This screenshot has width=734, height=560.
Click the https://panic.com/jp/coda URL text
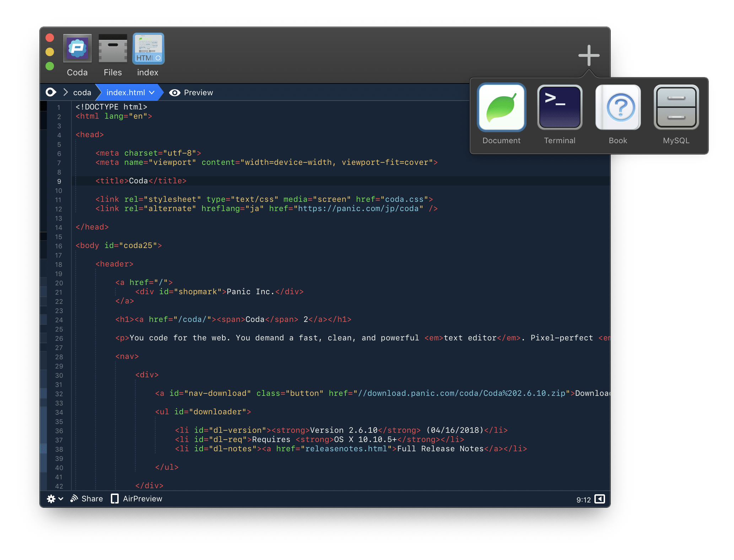point(358,209)
